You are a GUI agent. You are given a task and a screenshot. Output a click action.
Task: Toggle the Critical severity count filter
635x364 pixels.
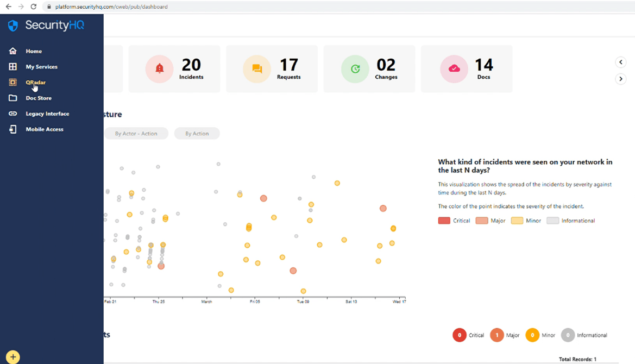(460, 335)
